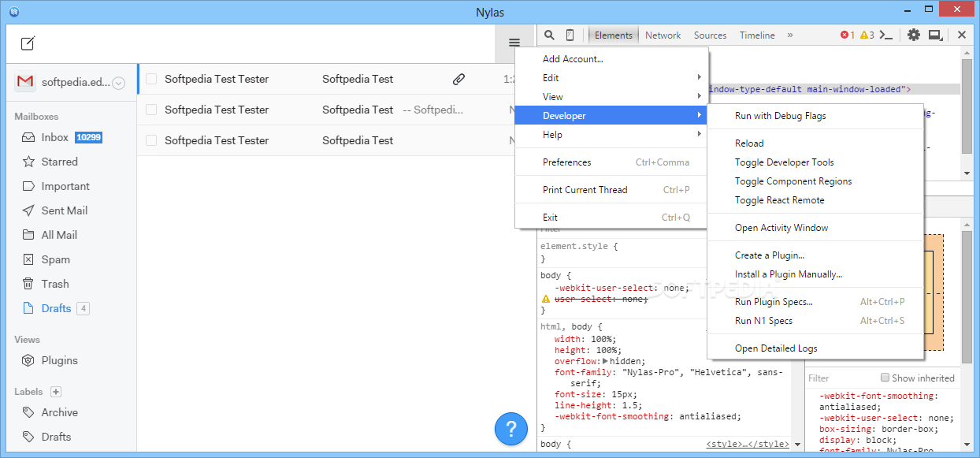Expand the overflow hidden property triangle

[605, 361]
